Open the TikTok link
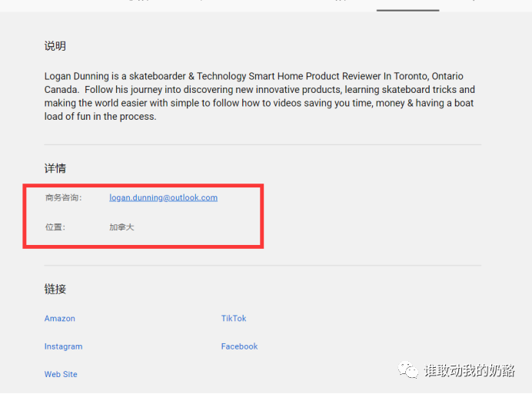Image resolution: width=532 pixels, height=394 pixels. [234, 319]
